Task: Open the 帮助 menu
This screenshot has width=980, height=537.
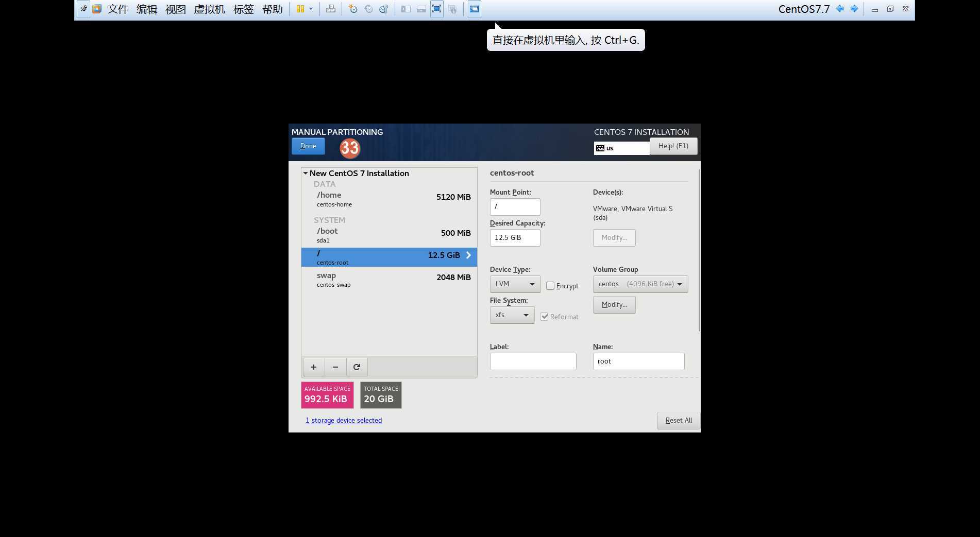Action: pyautogui.click(x=273, y=9)
